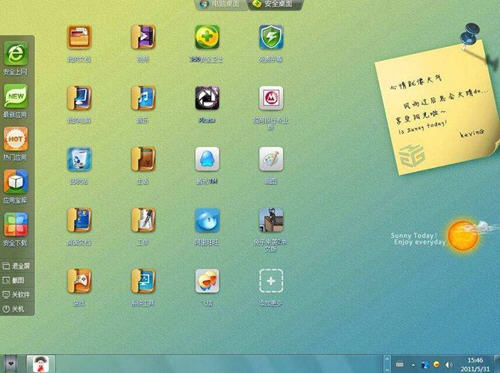Click the full screen toggle entry in sidebar
The image size is (500, 373).
16,266
